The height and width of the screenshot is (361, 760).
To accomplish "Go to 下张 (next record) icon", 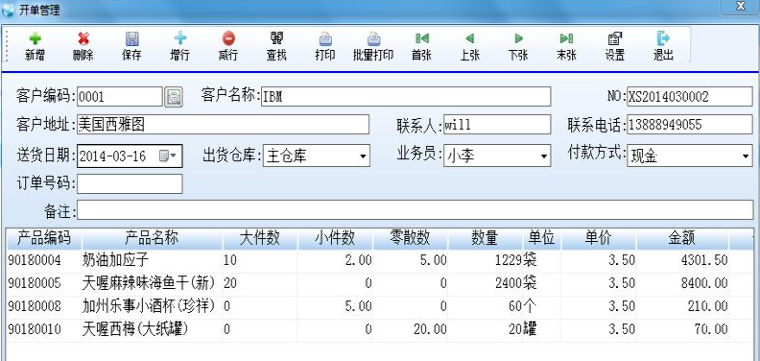I will pos(518,39).
